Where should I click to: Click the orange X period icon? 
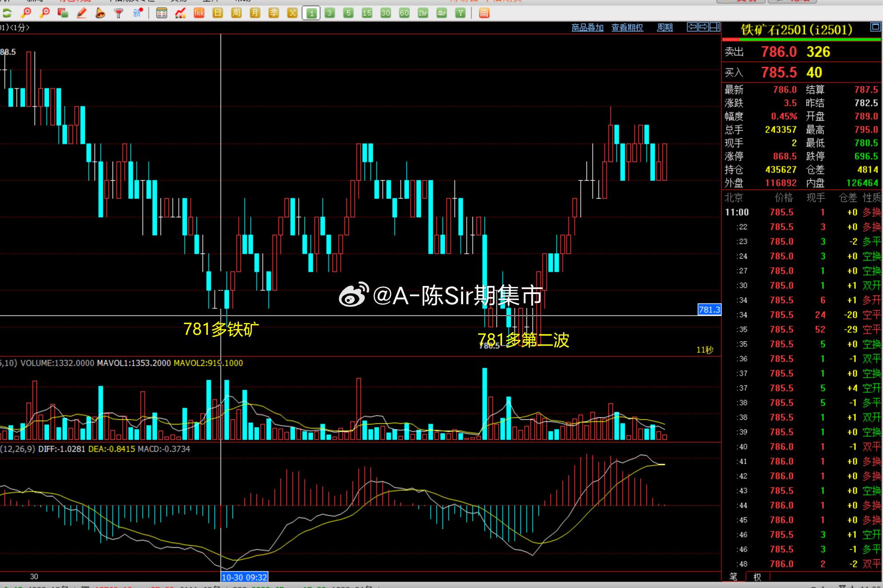[292, 13]
